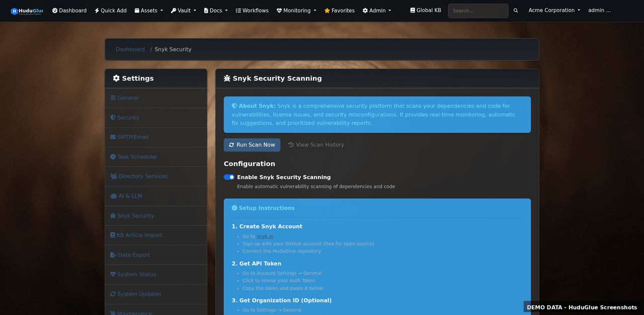Click Snyk Security text in breadcrumb
The height and width of the screenshot is (315, 644).
tap(173, 49)
